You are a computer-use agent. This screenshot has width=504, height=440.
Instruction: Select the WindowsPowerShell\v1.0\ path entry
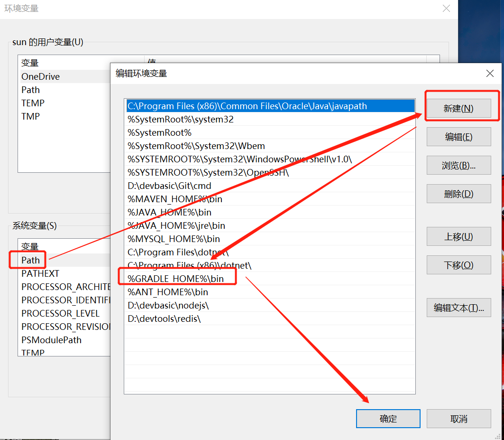tap(270, 159)
